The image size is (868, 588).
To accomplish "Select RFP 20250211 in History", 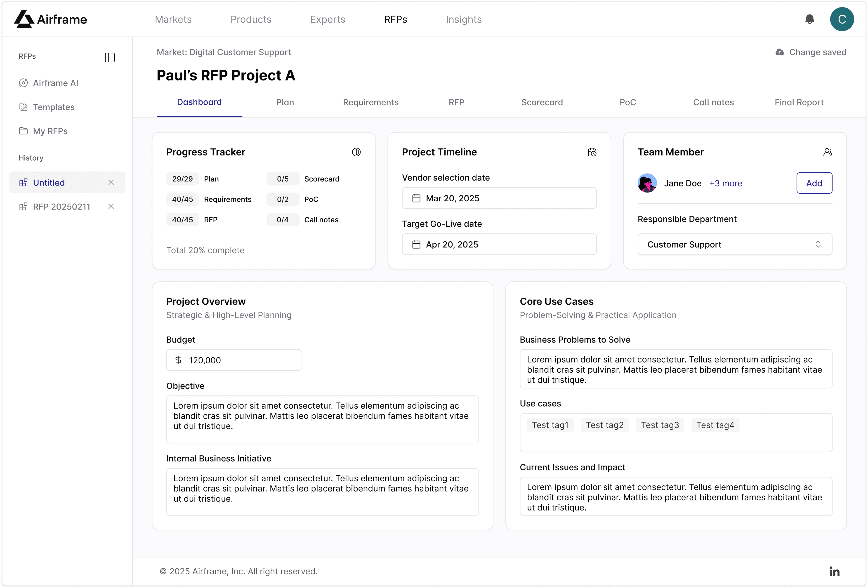I will point(62,207).
